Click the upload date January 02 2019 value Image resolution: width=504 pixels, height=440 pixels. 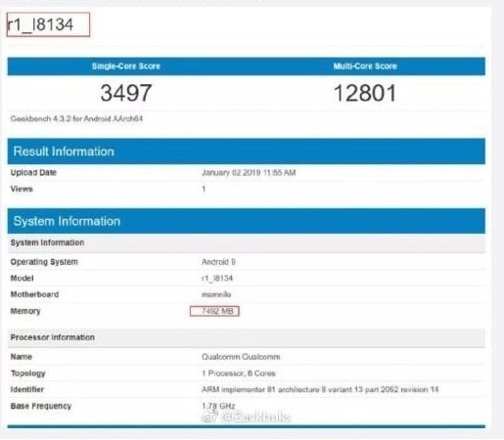pos(249,173)
